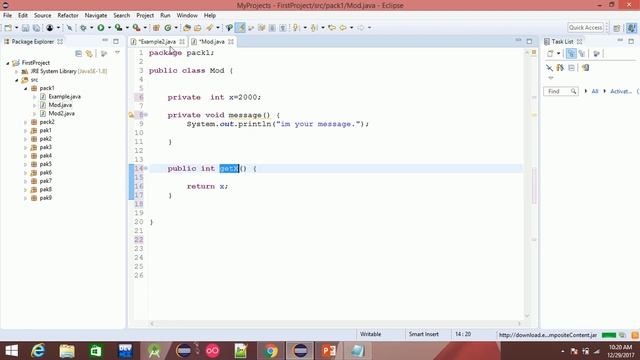Click Smart Insert in status bar

coord(424,334)
